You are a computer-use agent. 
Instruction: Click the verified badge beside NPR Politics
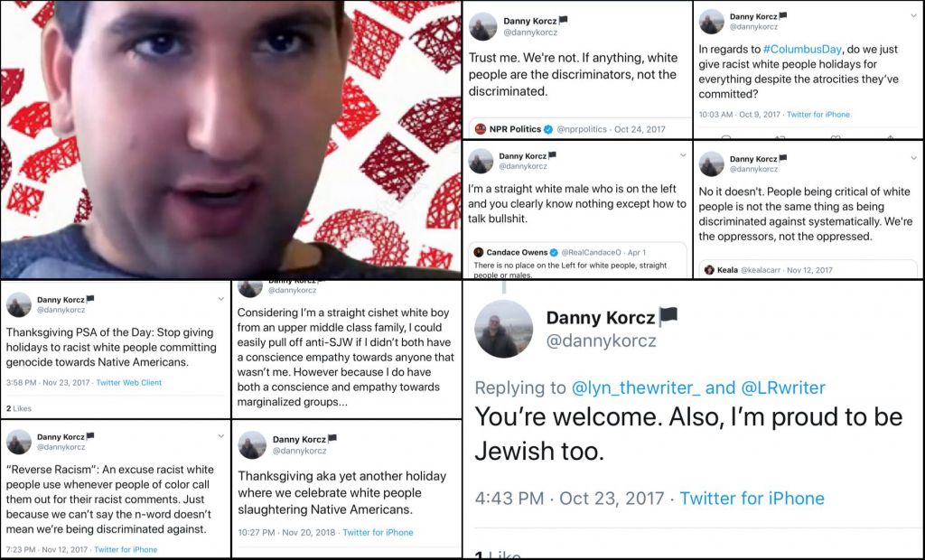[x=548, y=129]
